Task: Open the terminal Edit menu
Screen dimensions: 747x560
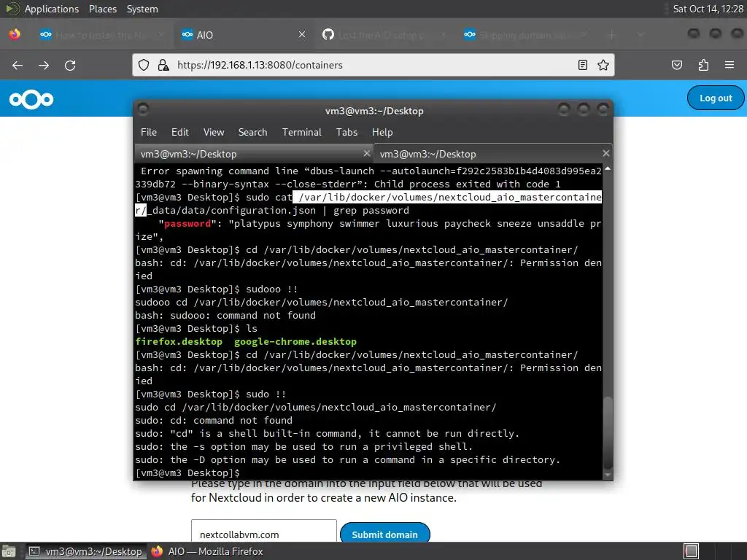Action: tap(180, 133)
